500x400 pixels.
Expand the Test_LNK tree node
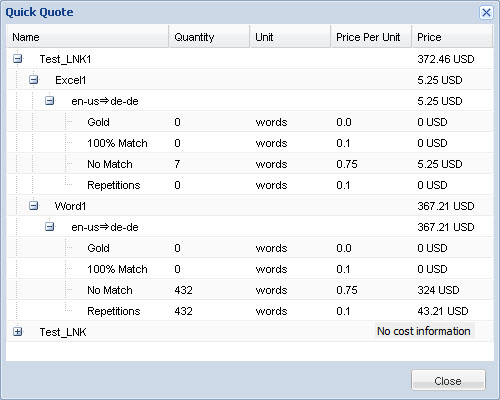pos(18,332)
